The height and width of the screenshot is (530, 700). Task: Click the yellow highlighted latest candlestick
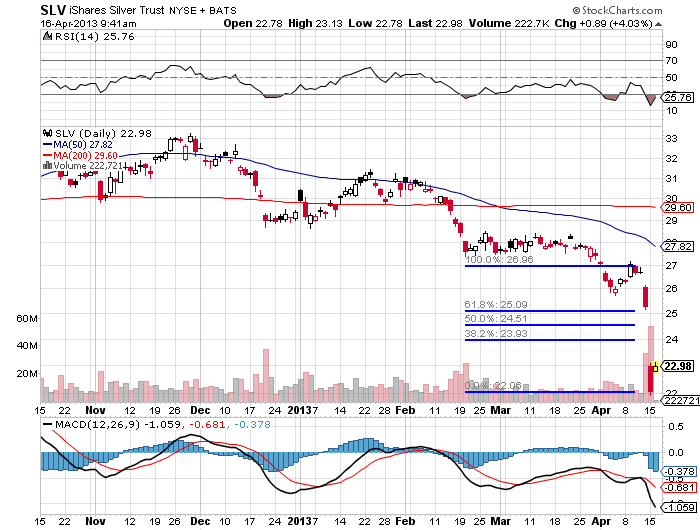[x=655, y=367]
